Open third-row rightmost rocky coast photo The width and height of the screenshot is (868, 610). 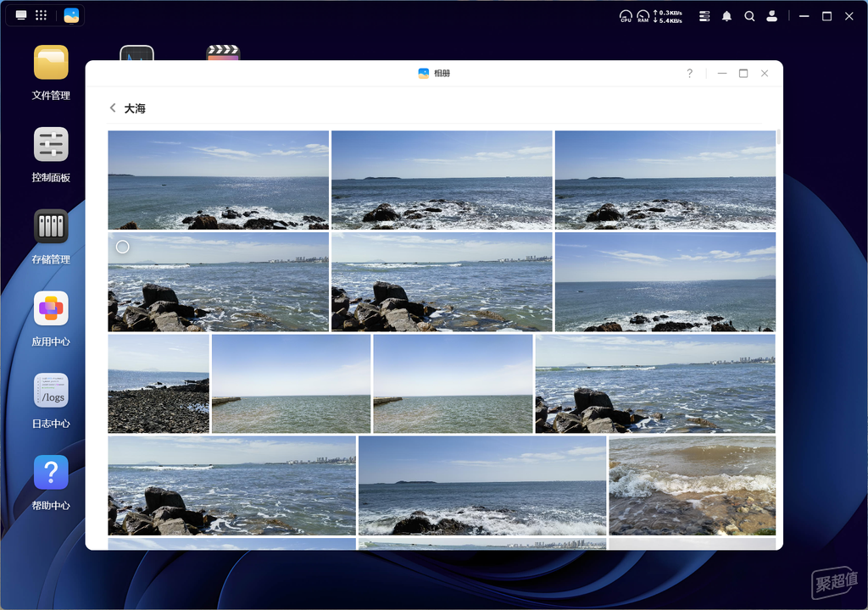(655, 384)
